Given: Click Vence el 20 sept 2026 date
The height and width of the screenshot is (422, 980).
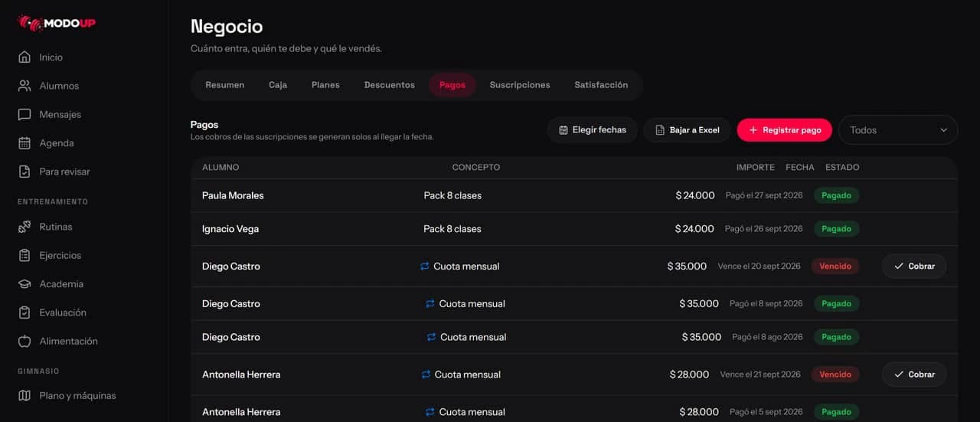Looking at the screenshot, I should coord(759,267).
